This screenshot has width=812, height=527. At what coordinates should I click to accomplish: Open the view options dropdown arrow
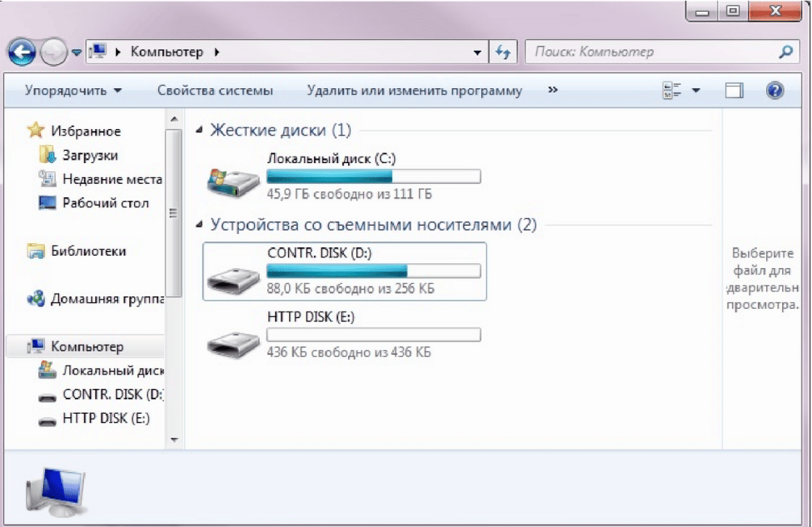pyautogui.click(x=696, y=90)
